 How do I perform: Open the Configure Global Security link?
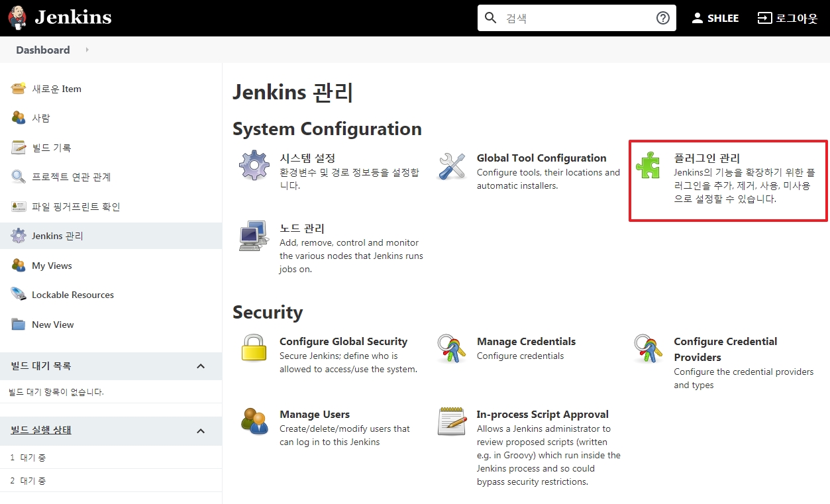(x=343, y=342)
